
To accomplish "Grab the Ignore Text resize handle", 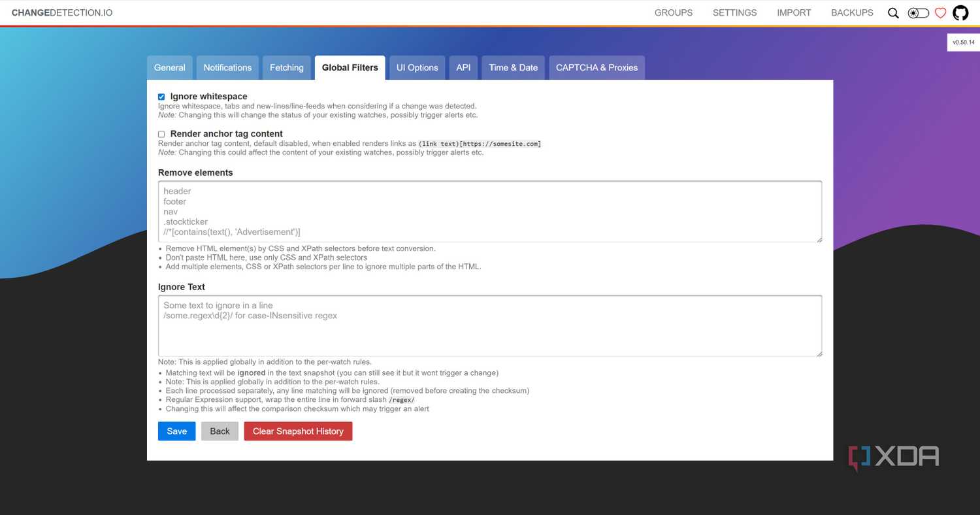I will (819, 354).
